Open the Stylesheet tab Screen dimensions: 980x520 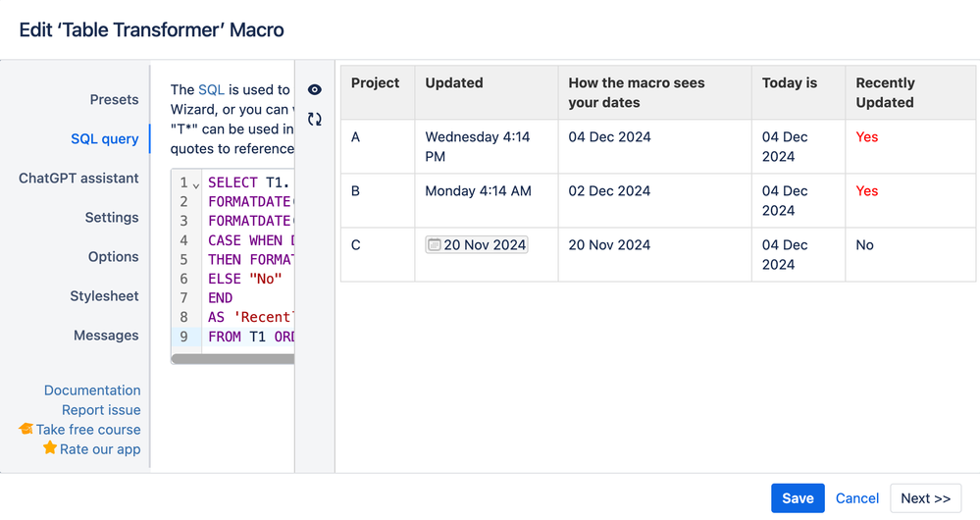pyautogui.click(x=104, y=295)
